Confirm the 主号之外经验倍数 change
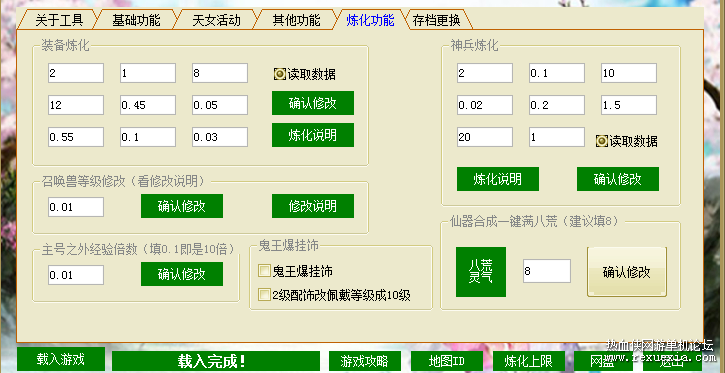 [182, 274]
